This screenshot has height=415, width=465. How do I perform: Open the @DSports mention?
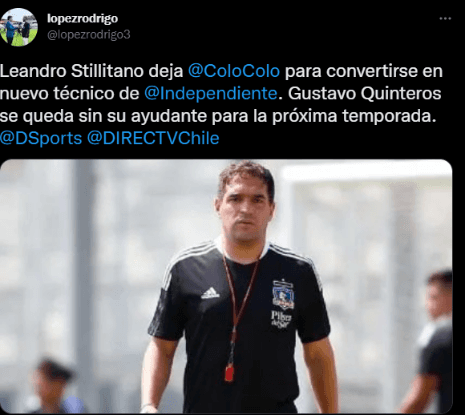point(41,138)
